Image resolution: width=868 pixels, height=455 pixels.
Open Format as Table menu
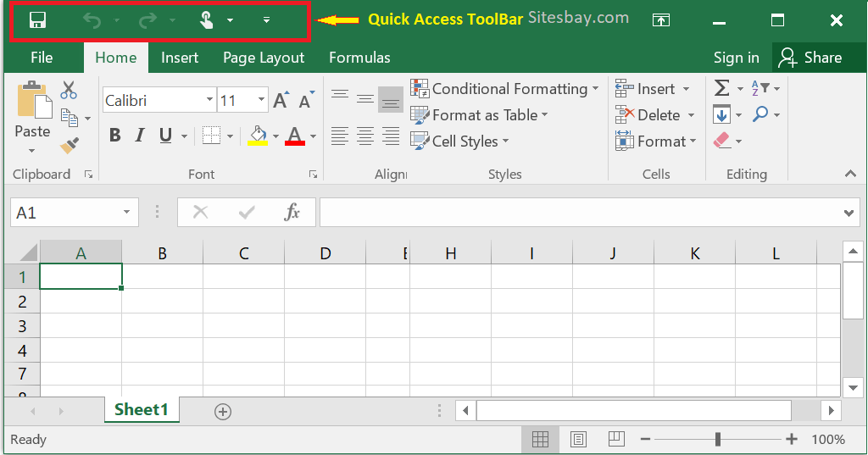[480, 115]
